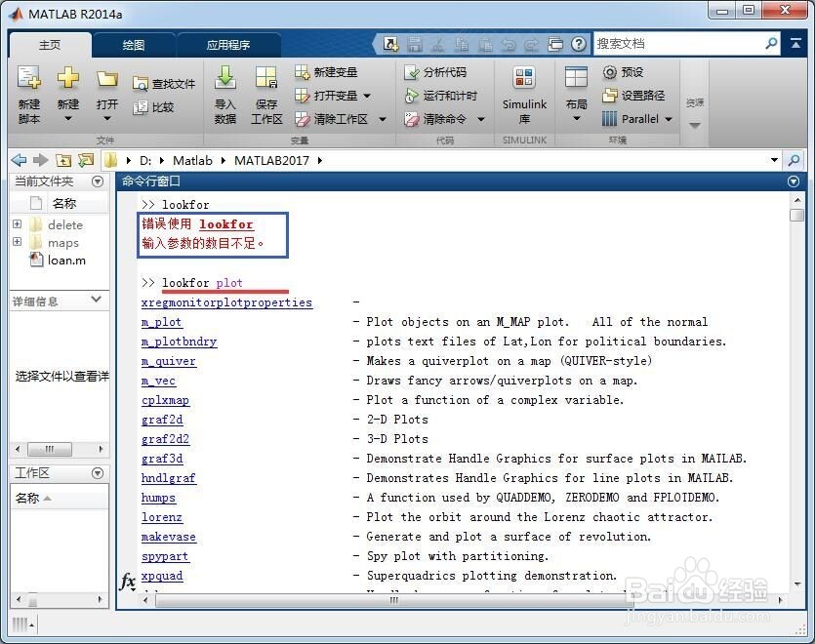The height and width of the screenshot is (644, 815).
Task: Click the 布局 (Layout) icon
Action: point(576,78)
